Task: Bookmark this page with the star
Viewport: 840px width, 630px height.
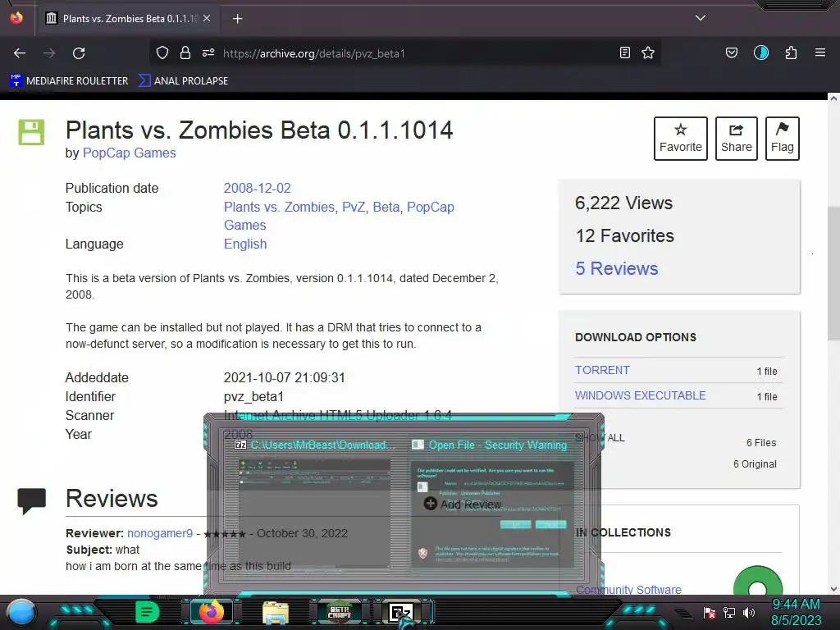Action: pyautogui.click(x=648, y=52)
